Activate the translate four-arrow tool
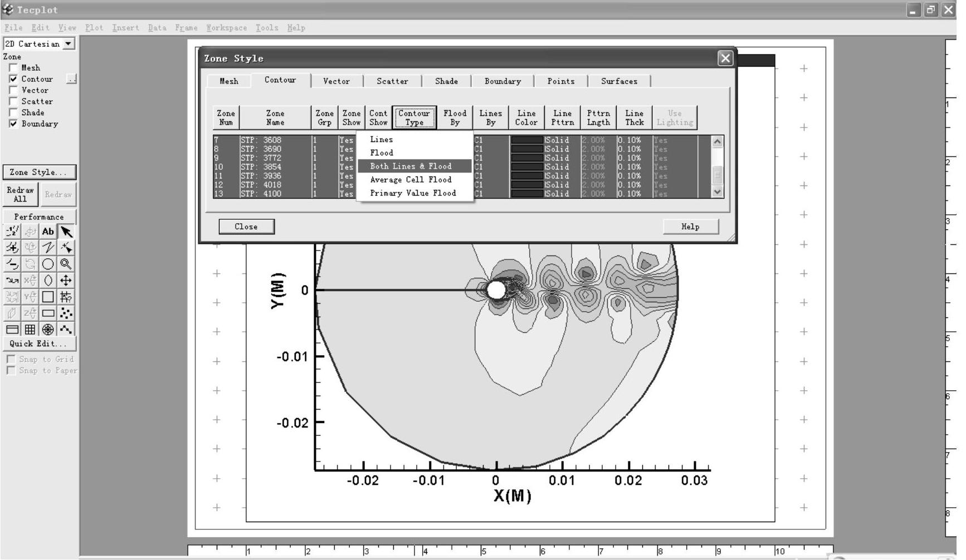This screenshot has height=560, width=966. (x=66, y=281)
